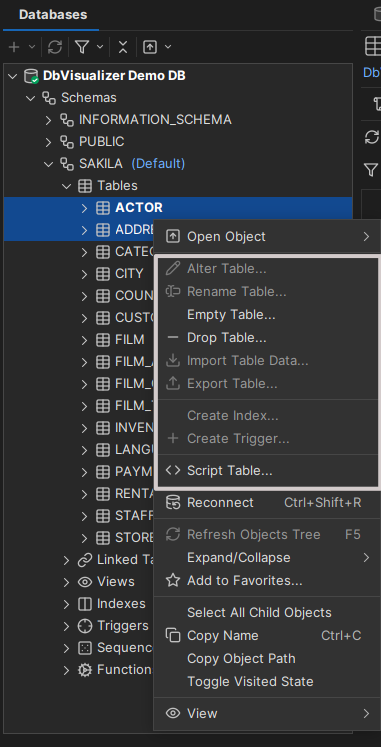Click the Linked Tables link icon
Screen dimensions: 381x747
pos(84,560)
